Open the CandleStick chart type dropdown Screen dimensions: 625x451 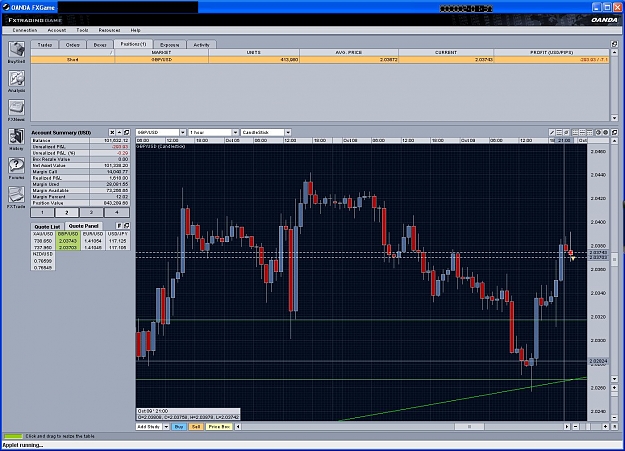(288, 132)
